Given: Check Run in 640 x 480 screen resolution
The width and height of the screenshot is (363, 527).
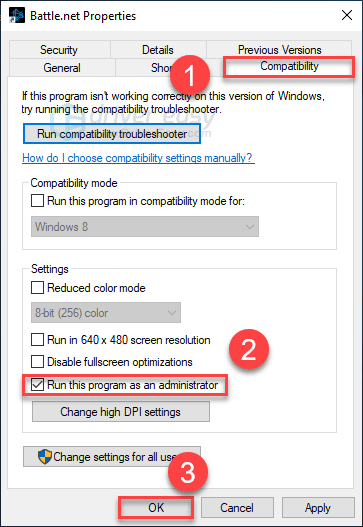Looking at the screenshot, I should (37, 340).
